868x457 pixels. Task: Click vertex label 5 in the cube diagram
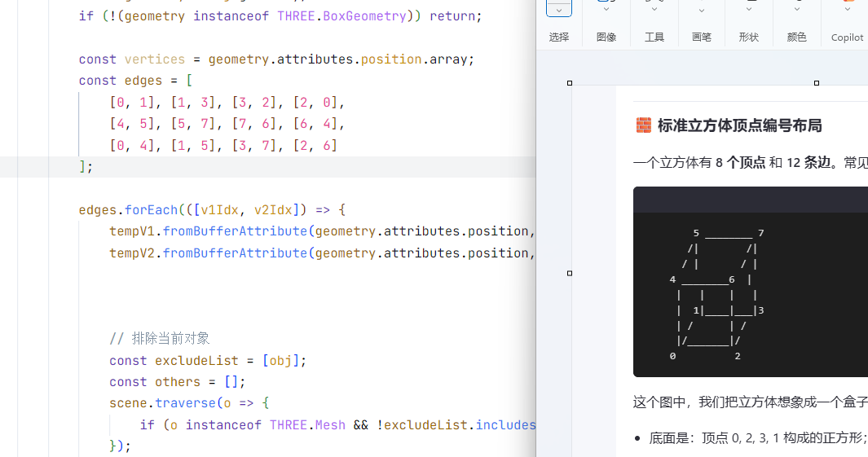(x=696, y=233)
